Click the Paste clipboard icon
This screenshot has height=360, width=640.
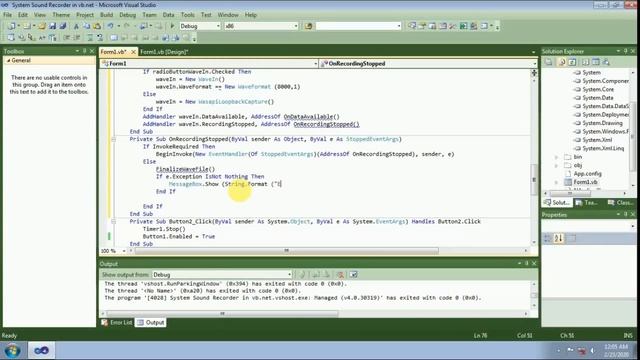97,26
